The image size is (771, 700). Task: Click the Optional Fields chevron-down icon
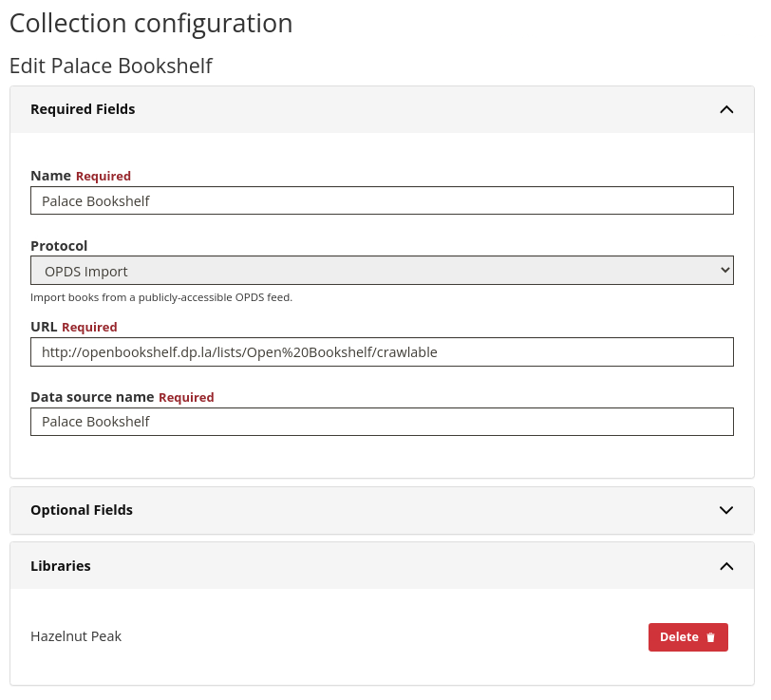pyautogui.click(x=726, y=510)
